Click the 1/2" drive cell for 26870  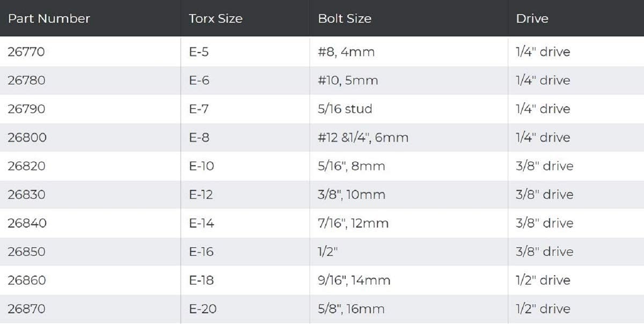543,309
